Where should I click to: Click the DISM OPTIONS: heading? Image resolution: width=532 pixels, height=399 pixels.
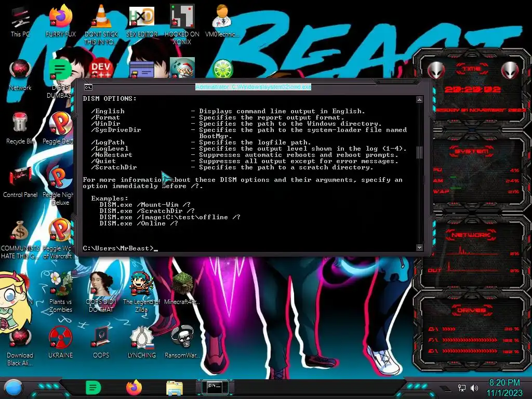110,99
